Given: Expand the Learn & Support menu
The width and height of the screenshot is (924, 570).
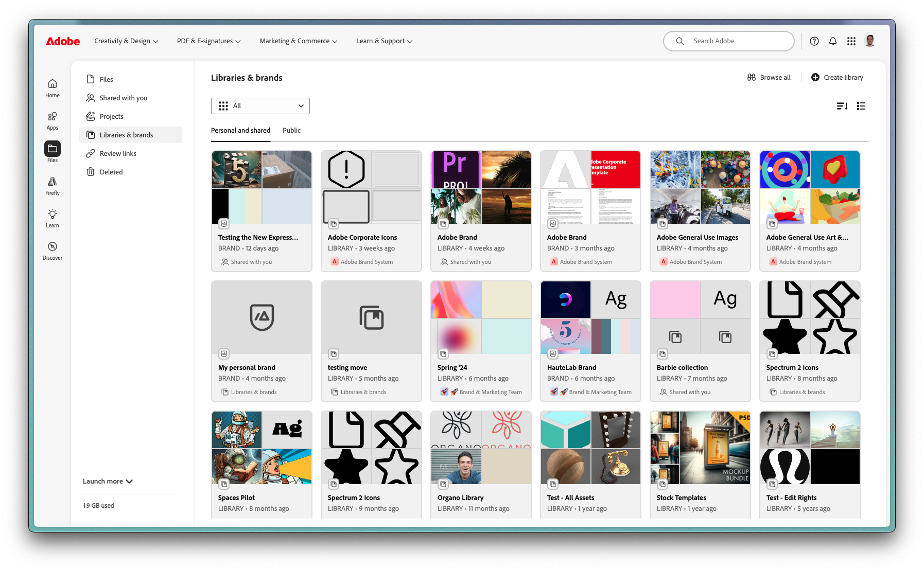Looking at the screenshot, I should (x=384, y=41).
